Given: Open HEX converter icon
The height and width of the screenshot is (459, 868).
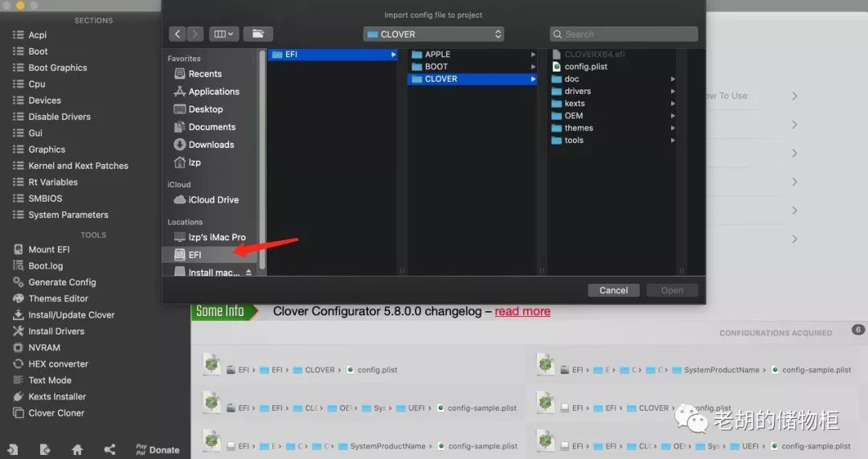Looking at the screenshot, I should tap(18, 364).
